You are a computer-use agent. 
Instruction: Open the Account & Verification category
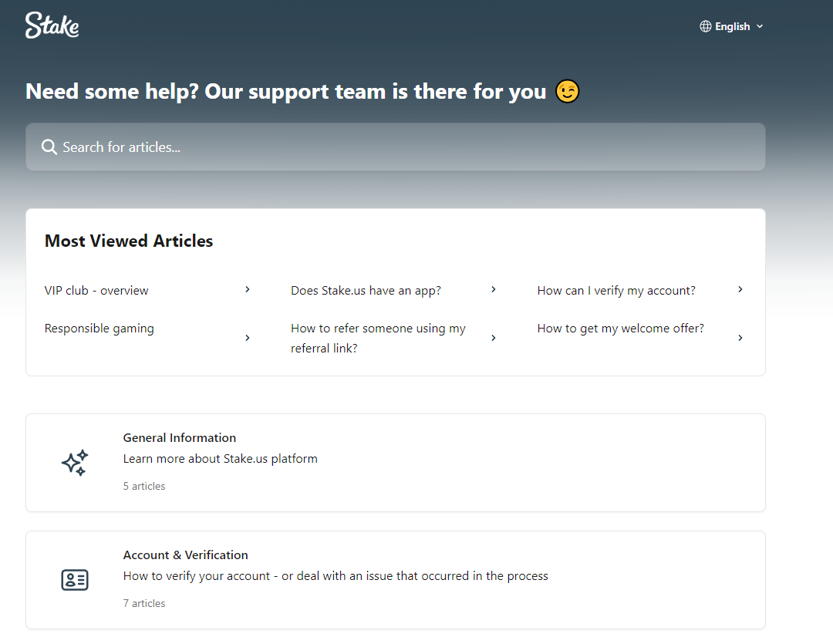pos(395,580)
